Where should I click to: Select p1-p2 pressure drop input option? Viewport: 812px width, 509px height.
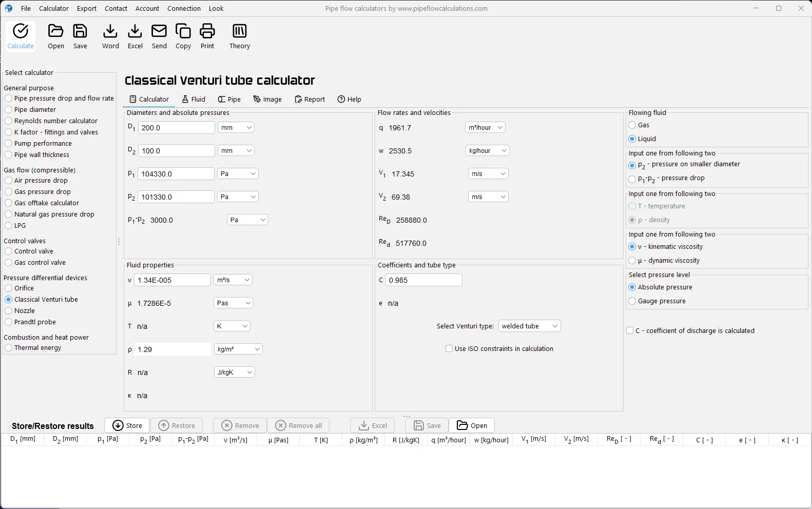(667, 179)
